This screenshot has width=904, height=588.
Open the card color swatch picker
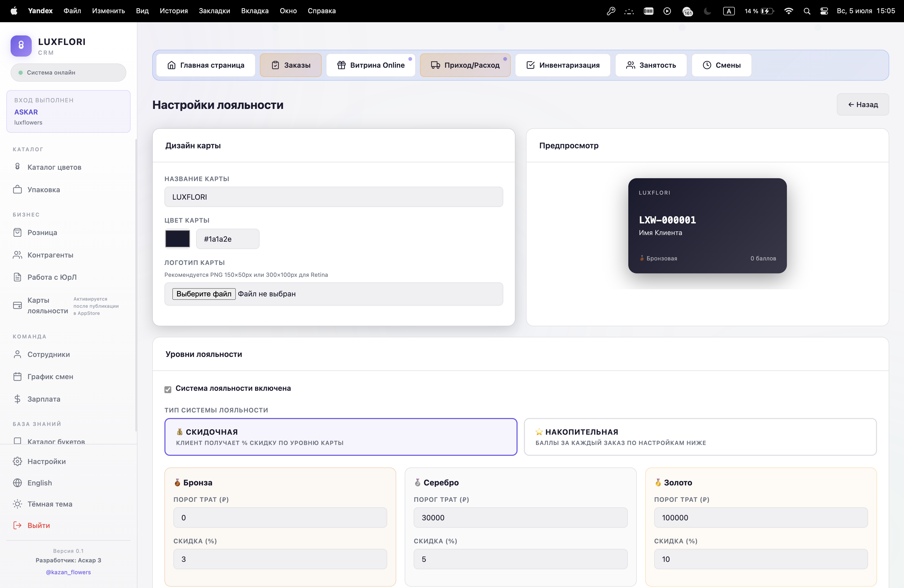pyautogui.click(x=177, y=238)
